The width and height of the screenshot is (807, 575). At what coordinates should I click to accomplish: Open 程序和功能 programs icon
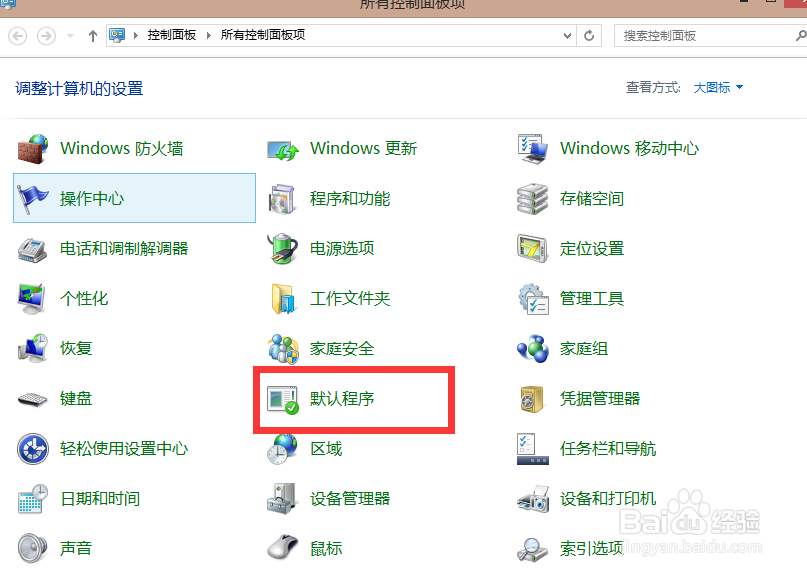click(282, 199)
